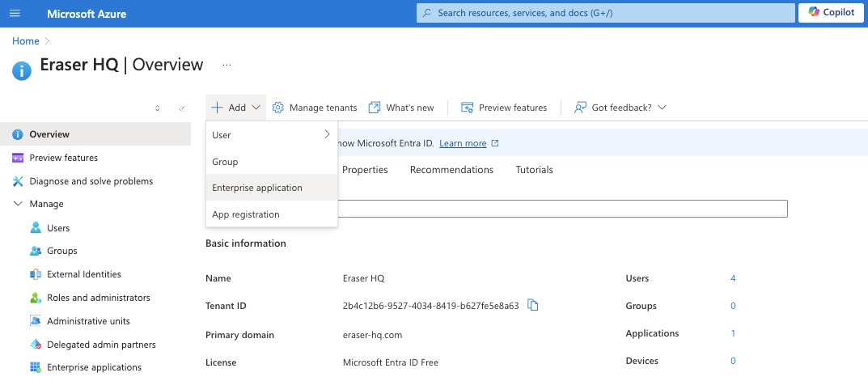Click the External Identities icon
The height and width of the screenshot is (381, 868).
pyautogui.click(x=36, y=274)
